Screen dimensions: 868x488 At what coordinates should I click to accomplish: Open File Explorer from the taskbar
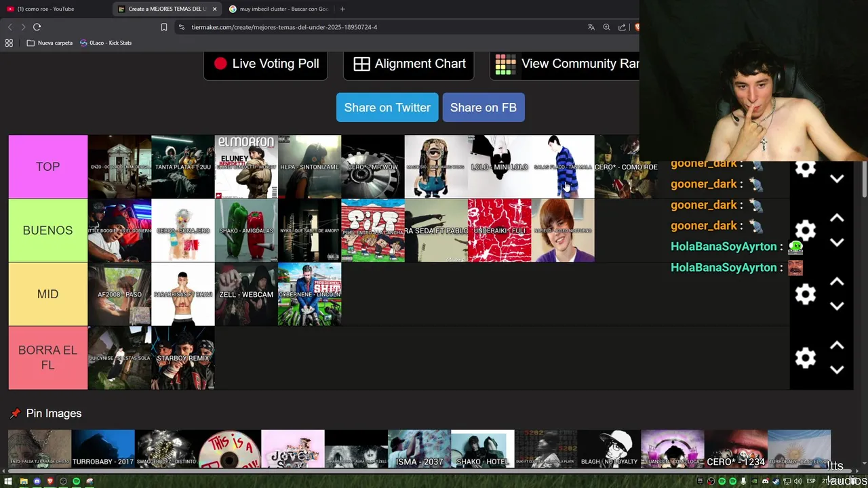click(x=24, y=481)
